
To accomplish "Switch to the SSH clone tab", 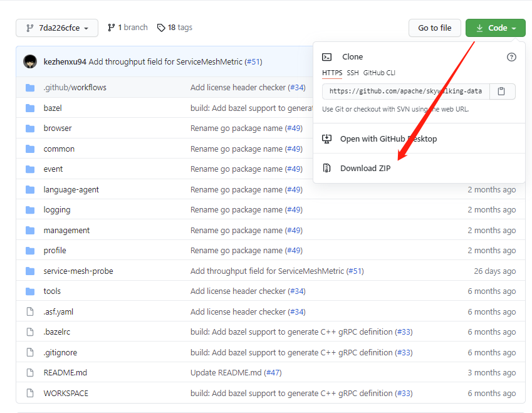I will point(353,73).
